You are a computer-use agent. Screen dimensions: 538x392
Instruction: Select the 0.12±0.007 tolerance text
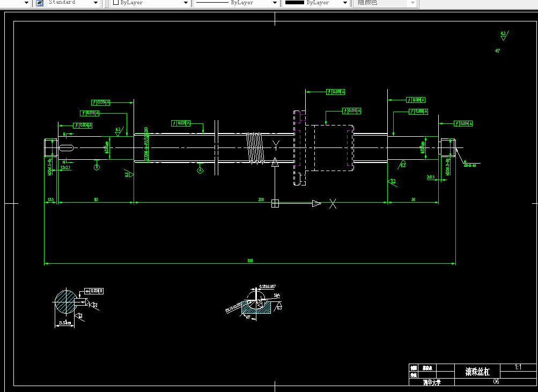click(x=268, y=286)
